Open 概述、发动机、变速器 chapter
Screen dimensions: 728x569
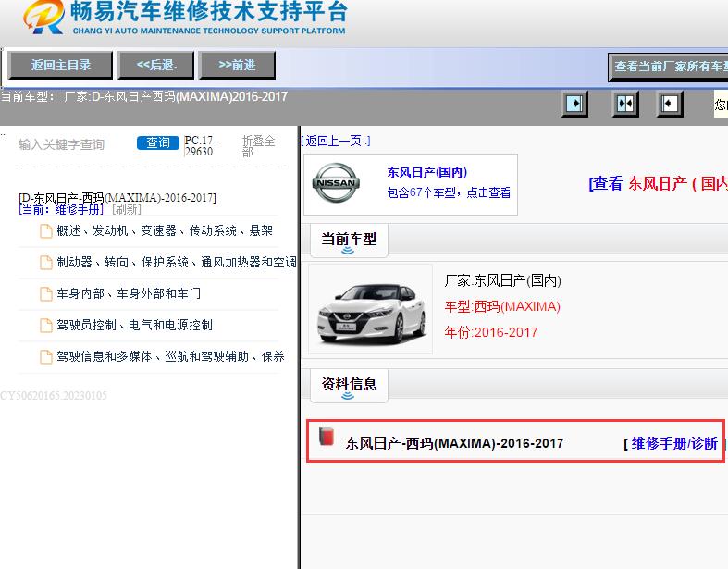coord(165,230)
